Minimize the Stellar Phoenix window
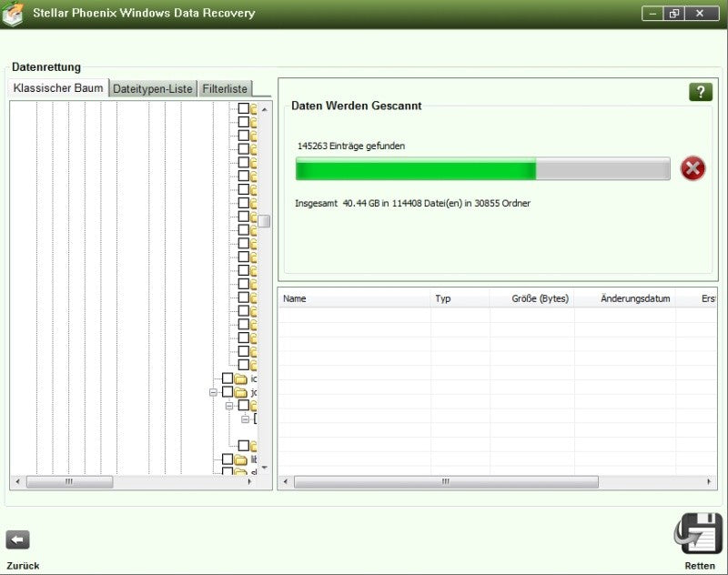 tap(652, 14)
